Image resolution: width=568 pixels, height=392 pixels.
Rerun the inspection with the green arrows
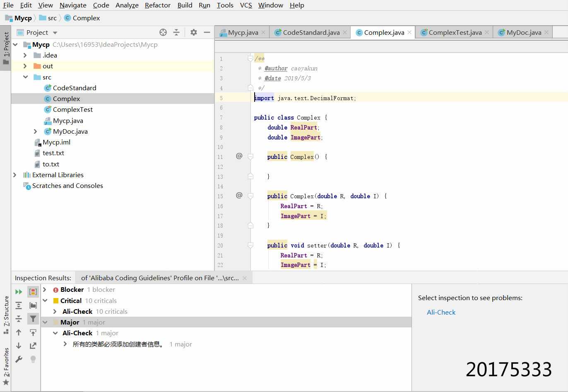(19, 292)
